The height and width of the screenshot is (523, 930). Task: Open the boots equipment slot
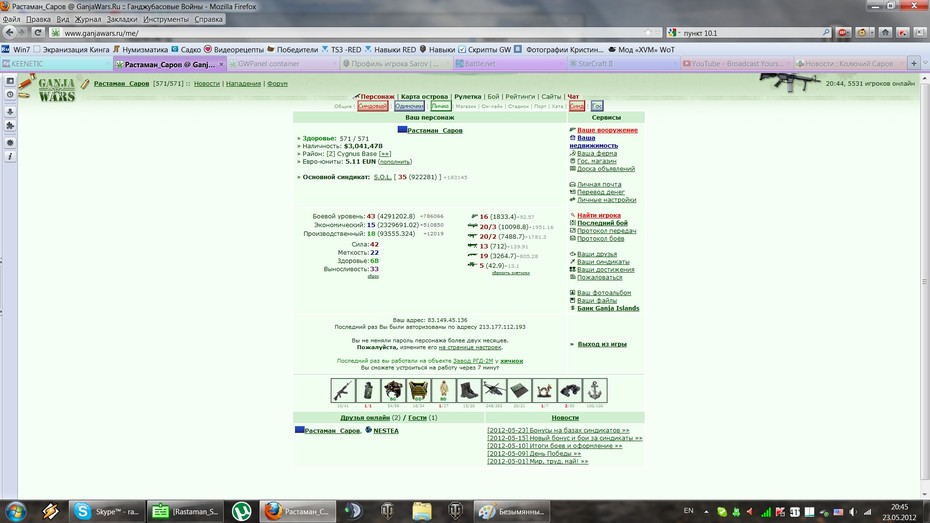[x=469, y=391]
